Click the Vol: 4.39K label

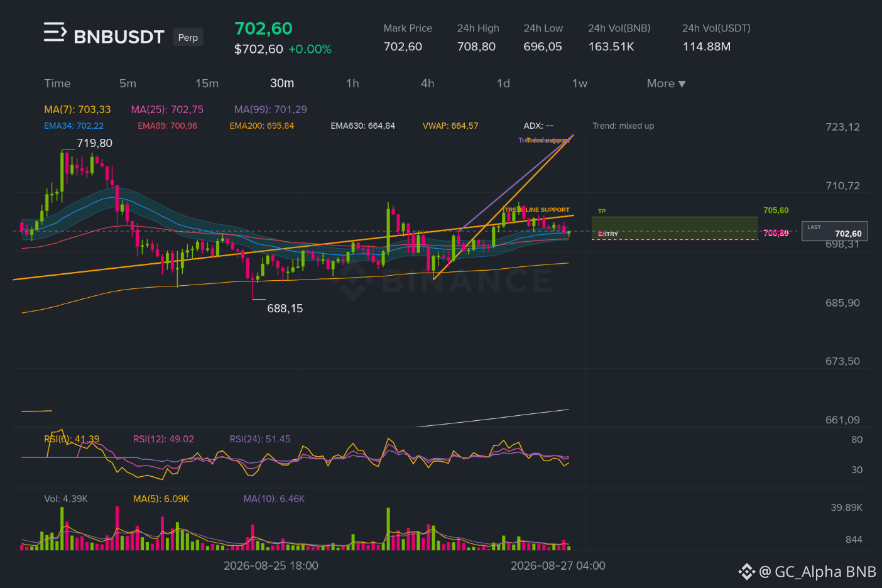66,499
